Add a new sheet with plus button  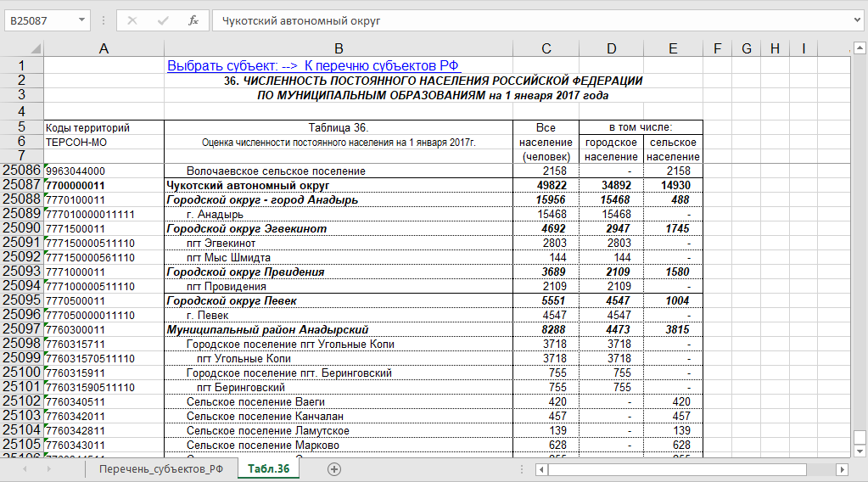(334, 469)
